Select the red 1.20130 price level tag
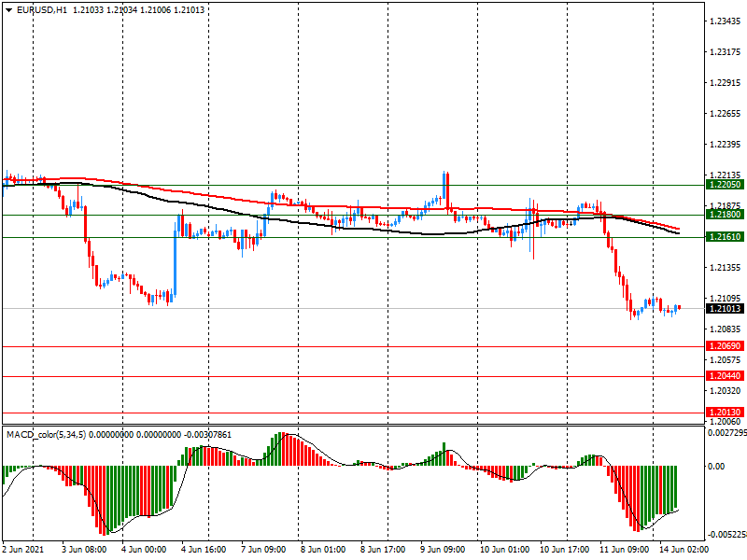The width and height of the screenshot is (747, 560). pos(725,413)
